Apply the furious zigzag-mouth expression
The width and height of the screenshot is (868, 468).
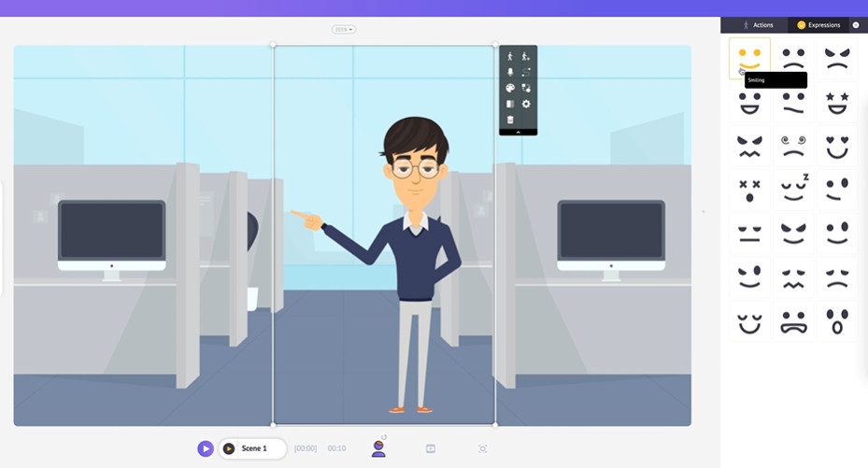click(749, 147)
